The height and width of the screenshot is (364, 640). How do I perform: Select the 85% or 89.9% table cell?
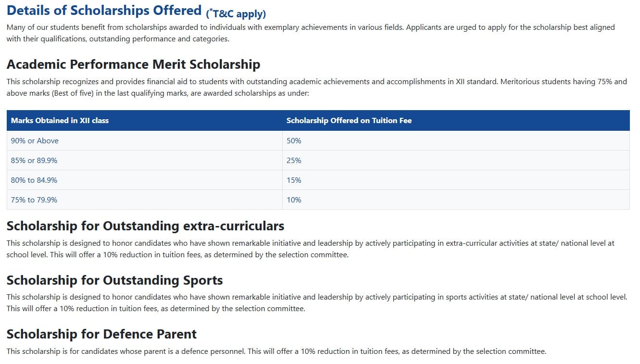[x=34, y=161]
